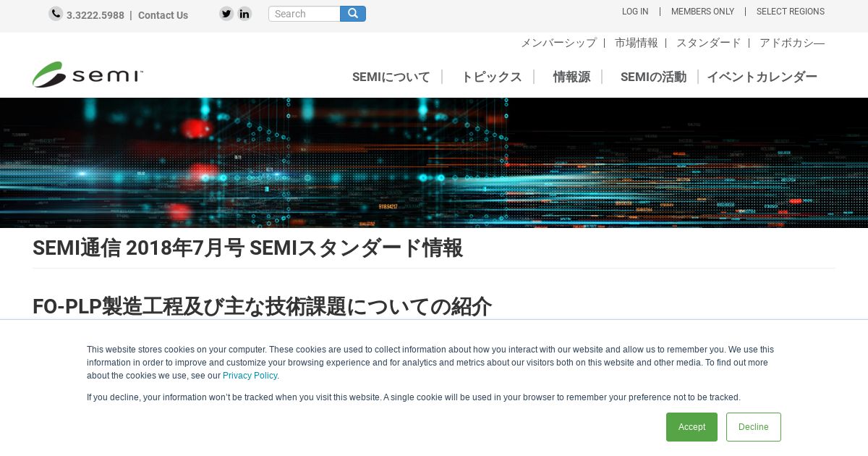Click the Privacy Policy link in cookie notice
The height and width of the screenshot is (456, 868).
click(250, 376)
